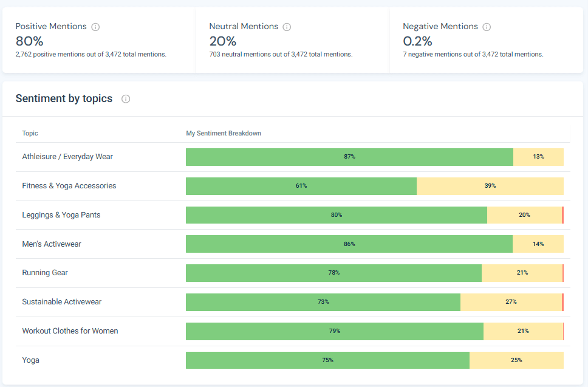Open the Yoga topic

[30, 360]
